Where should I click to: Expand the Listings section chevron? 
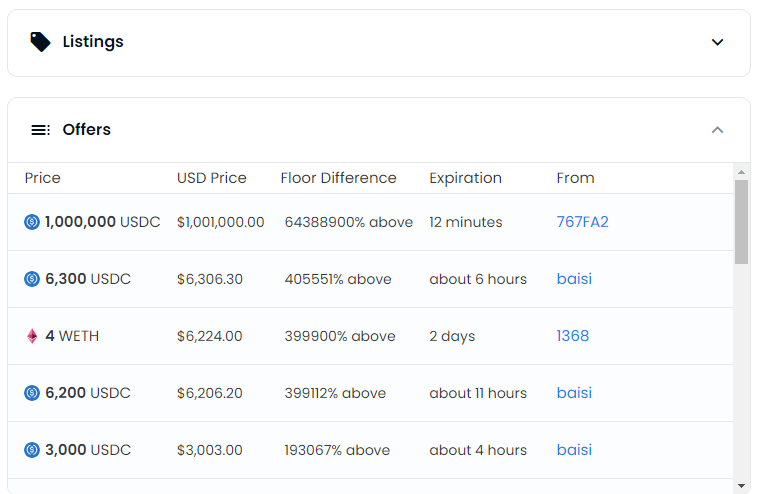coord(717,42)
